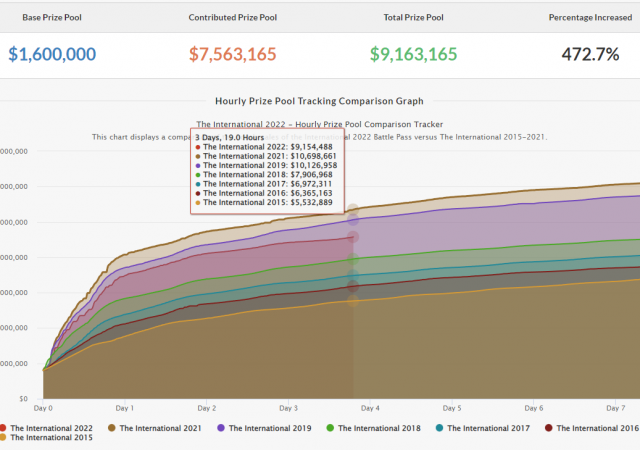Image resolution: width=640 pixels, height=450 pixels.
Task: Click the Hourly Prize Pool Tracking Comparison Graph heading
Action: pos(319,101)
